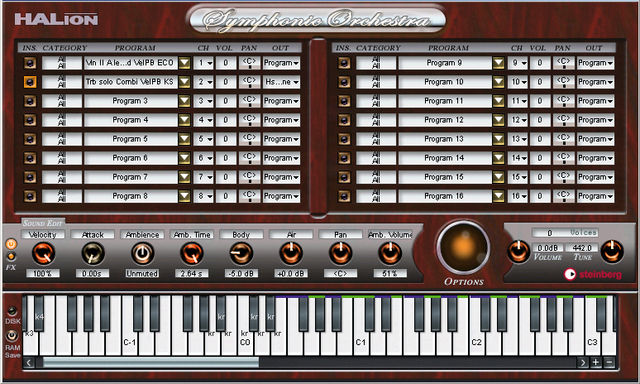The image size is (640, 384).
Task: Open the program list for Trb solo Combi
Action: point(184,82)
